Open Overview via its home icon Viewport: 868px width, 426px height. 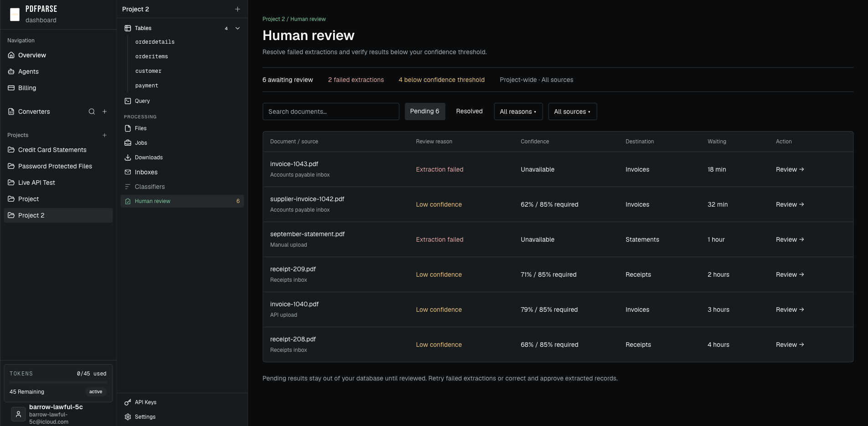tap(11, 55)
